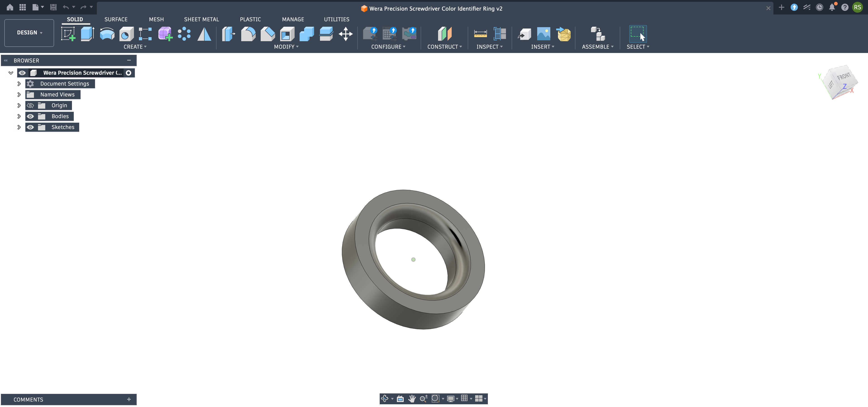The image size is (868, 407).
Task: Activate the Pan hand tool
Action: (x=412, y=399)
